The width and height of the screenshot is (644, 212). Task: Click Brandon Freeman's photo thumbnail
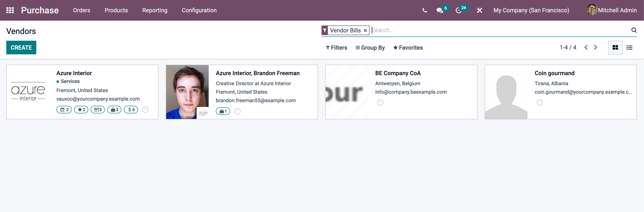point(187,92)
